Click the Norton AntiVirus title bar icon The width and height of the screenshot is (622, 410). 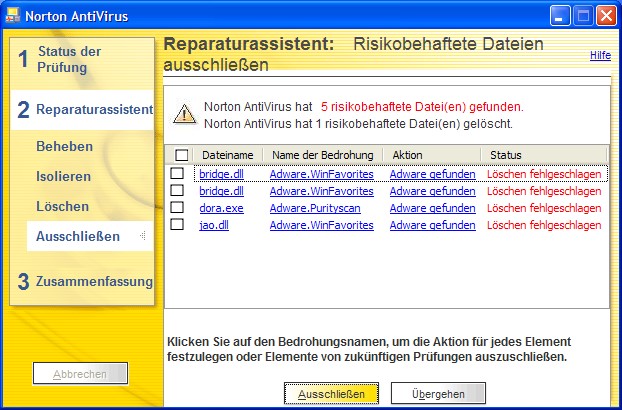pyautogui.click(x=13, y=15)
